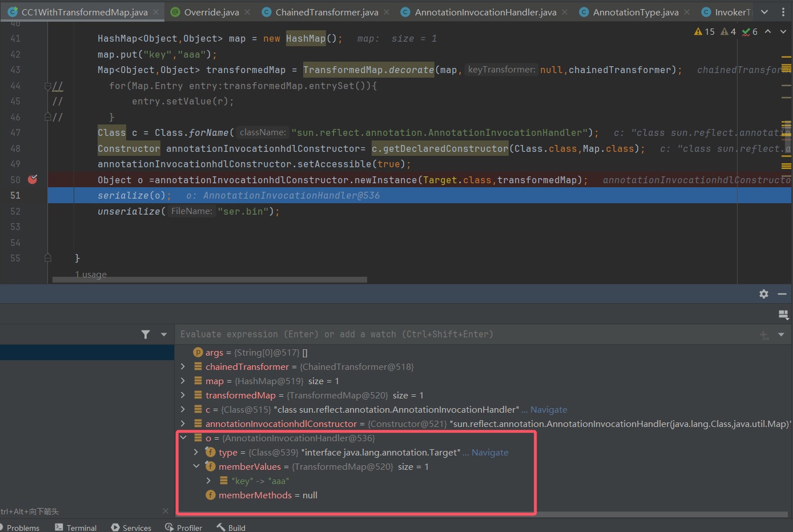
Task: Open the AnnotationType.java tab
Action: click(x=635, y=12)
